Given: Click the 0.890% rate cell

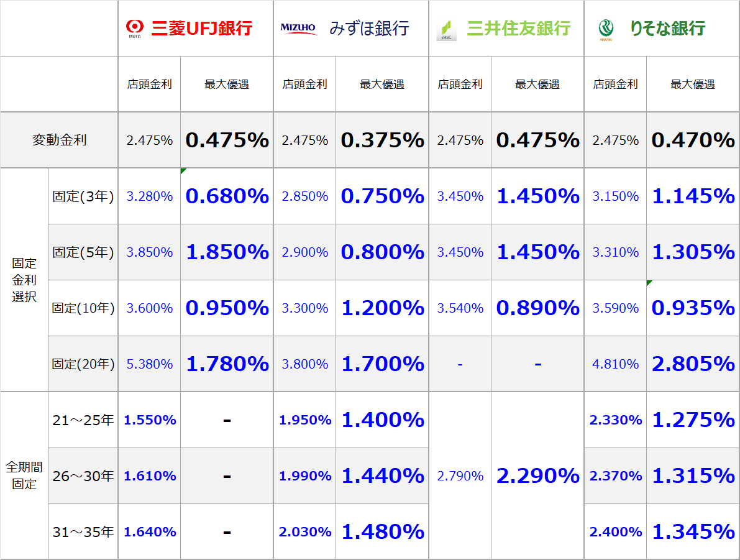Looking at the screenshot, I should tap(537, 308).
